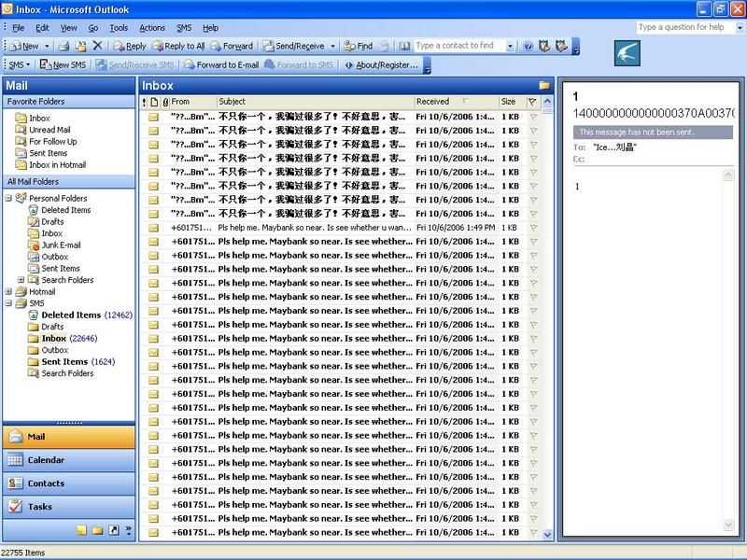Image resolution: width=747 pixels, height=560 pixels.
Task: Open the Edit menu
Action: (42, 28)
